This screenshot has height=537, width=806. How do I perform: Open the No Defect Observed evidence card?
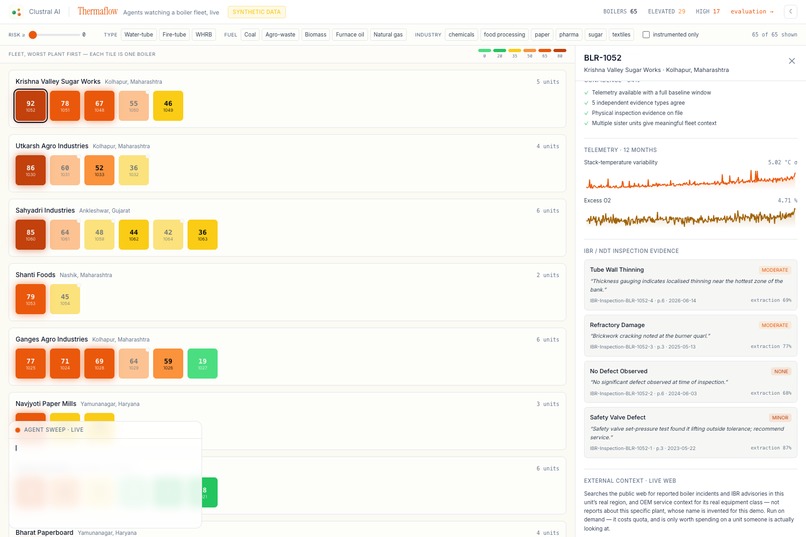(x=690, y=382)
